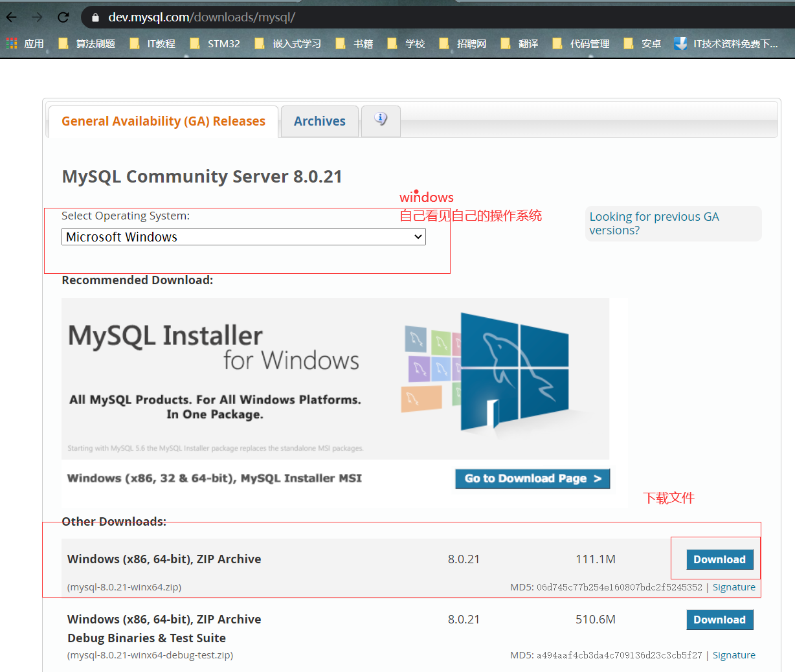Screen dimensions: 795x672
Task: Click the MD5 06d745c77b254e160807bdc2f5245352 text
Action: (x=606, y=587)
